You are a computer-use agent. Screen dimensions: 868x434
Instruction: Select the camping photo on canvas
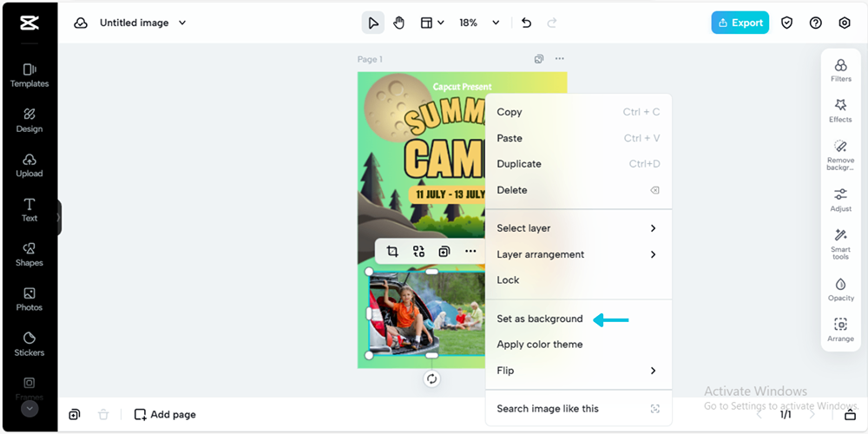tap(426, 313)
